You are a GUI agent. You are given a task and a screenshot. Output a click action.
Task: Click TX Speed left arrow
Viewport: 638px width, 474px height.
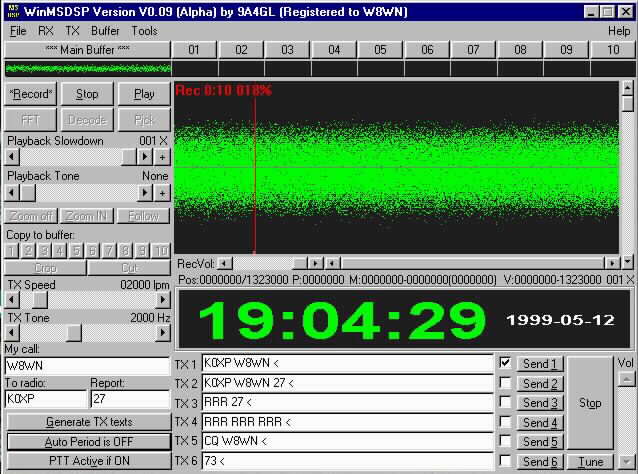tap(12, 300)
